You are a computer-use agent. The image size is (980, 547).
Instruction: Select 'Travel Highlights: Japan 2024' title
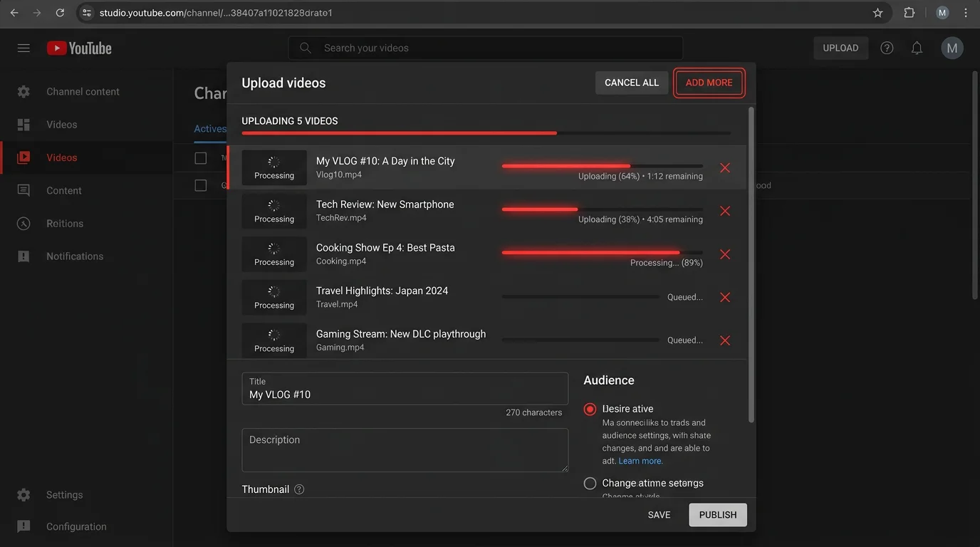(382, 291)
